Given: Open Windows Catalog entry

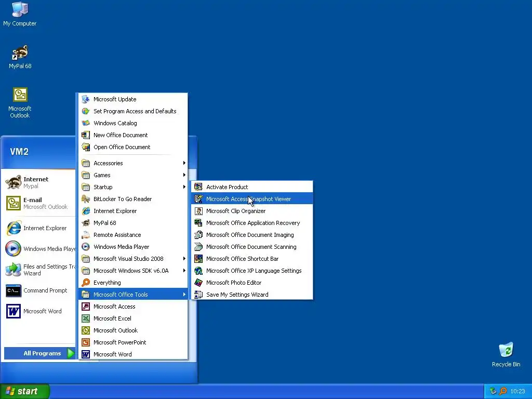Looking at the screenshot, I should 133,123.
